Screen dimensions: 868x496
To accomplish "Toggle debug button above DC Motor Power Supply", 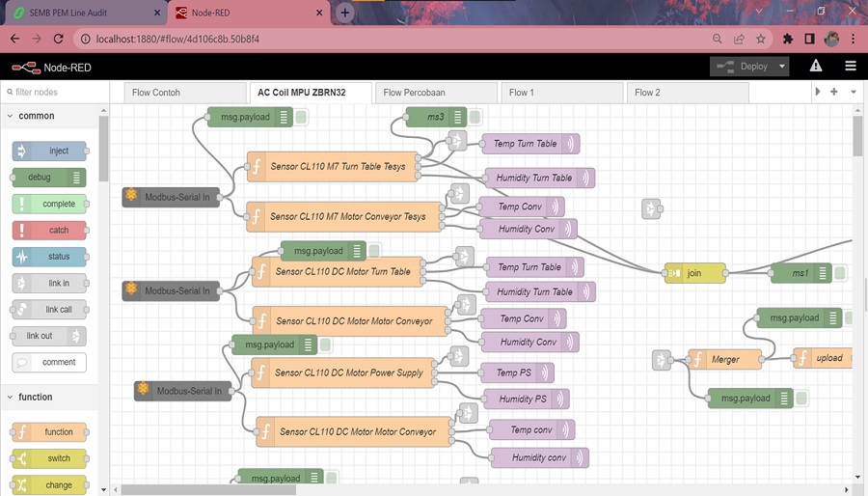I will 326,344.
